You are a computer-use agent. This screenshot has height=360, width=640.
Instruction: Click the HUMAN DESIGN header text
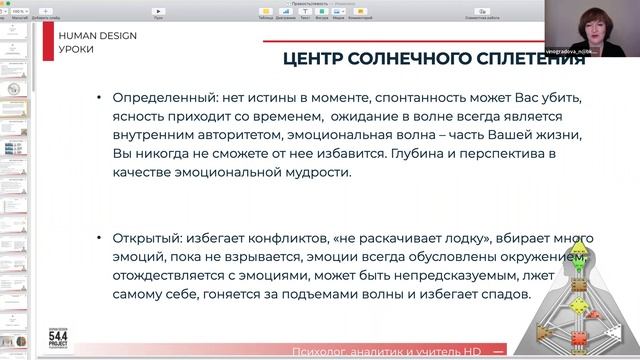tap(98, 36)
